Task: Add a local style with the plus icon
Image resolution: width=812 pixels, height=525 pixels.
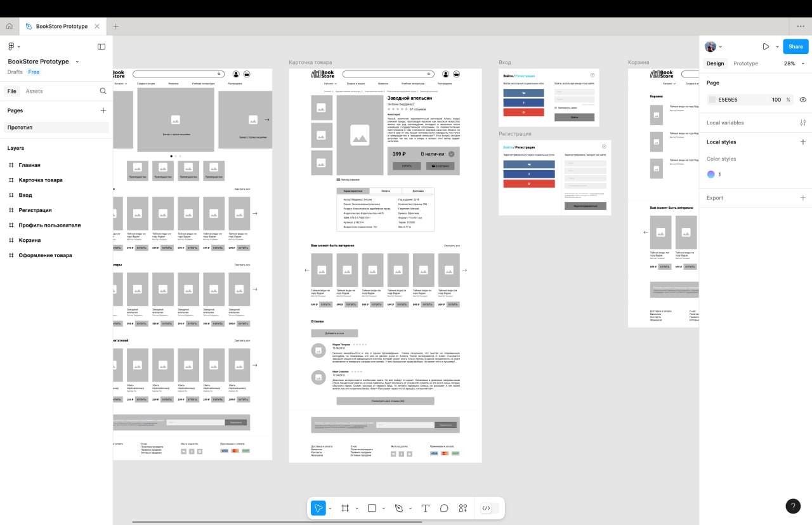Action: (803, 142)
